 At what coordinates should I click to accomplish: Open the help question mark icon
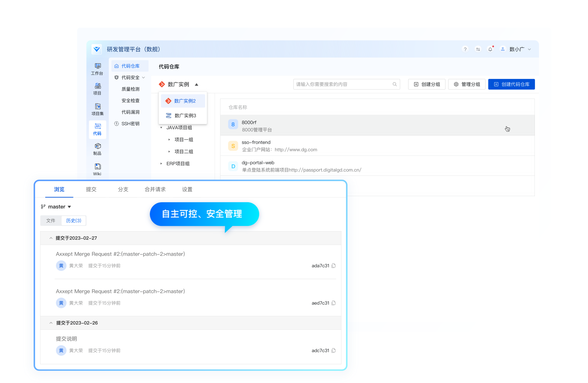click(x=465, y=49)
